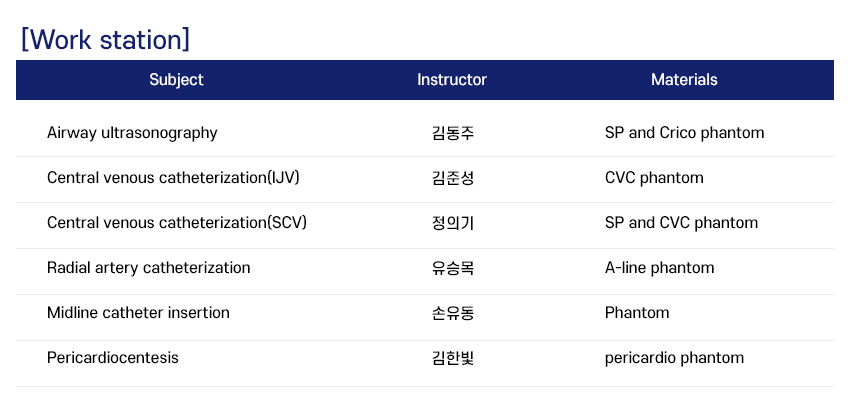Select SP and CVC phantom cell
The image size is (850, 416).
[681, 223]
